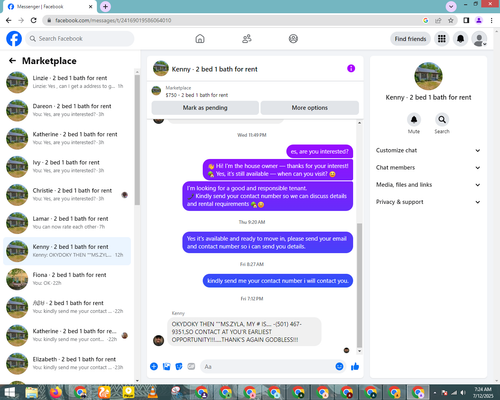This screenshot has width=500, height=400.
Task: Open the account profile avatar menu
Action: click(479, 39)
